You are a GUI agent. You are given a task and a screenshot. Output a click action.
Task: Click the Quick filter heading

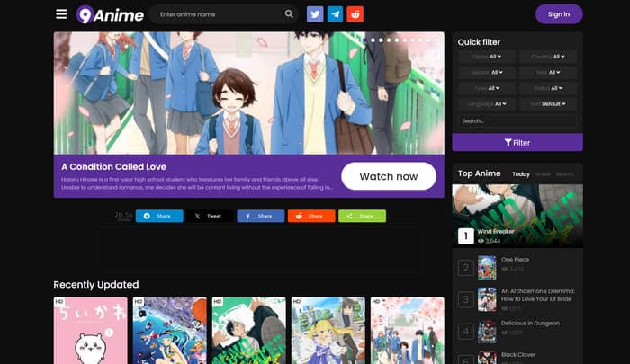tap(479, 42)
